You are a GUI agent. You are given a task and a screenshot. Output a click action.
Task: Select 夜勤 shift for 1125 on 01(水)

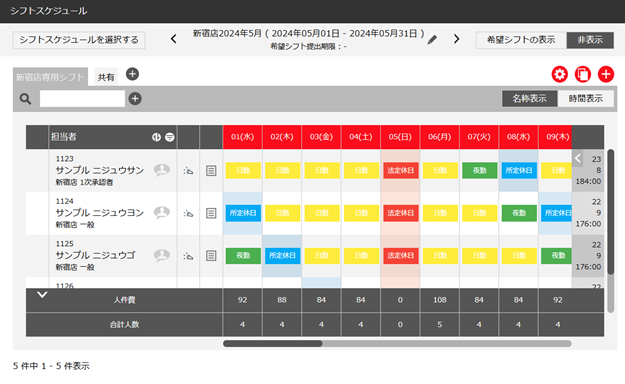pos(243,256)
